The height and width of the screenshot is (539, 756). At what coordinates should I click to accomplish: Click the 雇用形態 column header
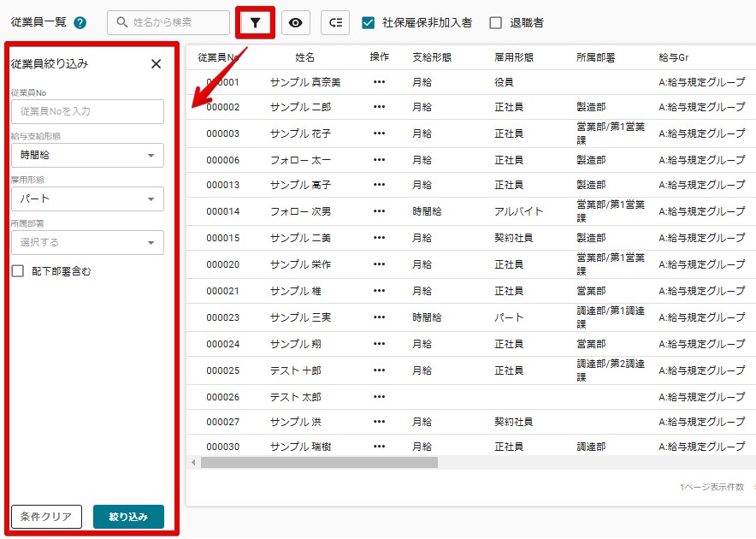[x=514, y=57]
